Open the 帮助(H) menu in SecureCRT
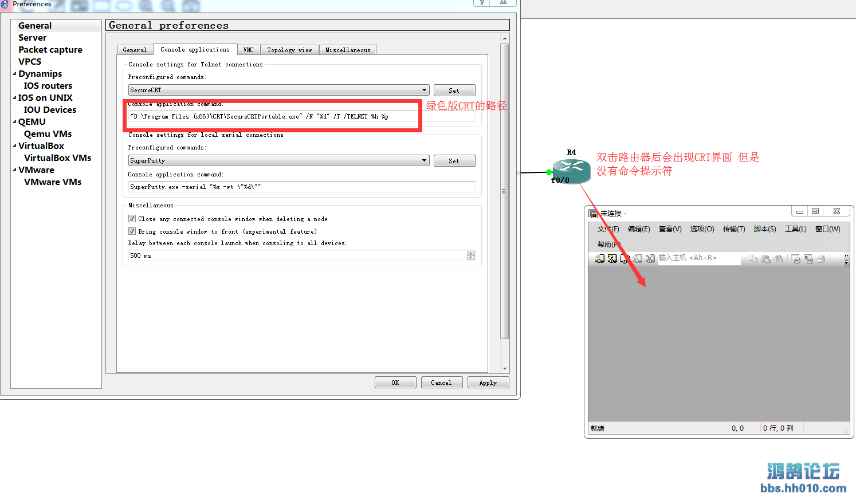 click(608, 244)
